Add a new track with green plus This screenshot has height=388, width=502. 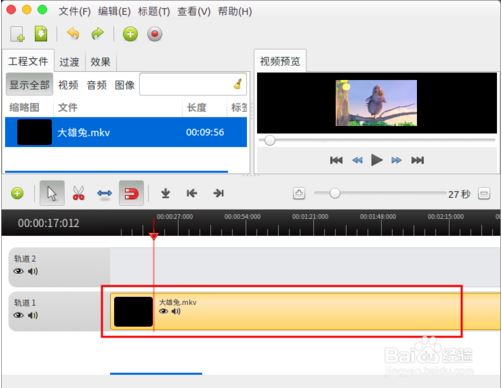17,193
